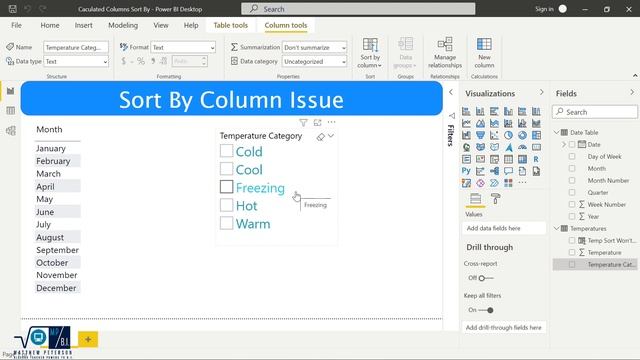This screenshot has height=360, width=640.
Task: Add a new report page
Action: click(88, 340)
